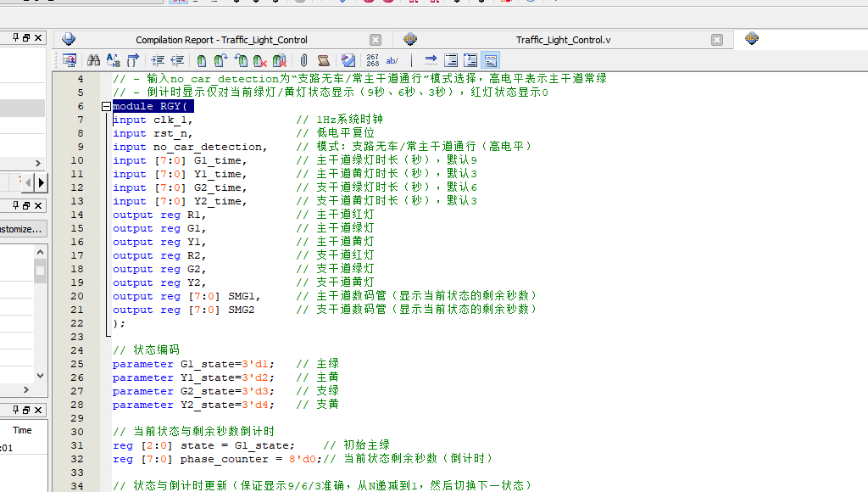Click the Find binoculars icon
Image resolution: width=868 pixels, height=492 pixels.
(93, 60)
